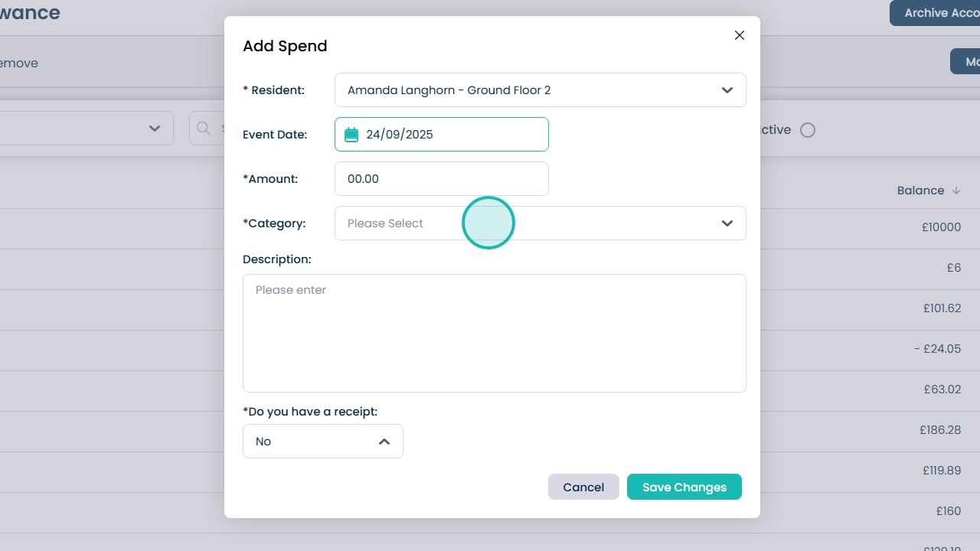The width and height of the screenshot is (980, 551).
Task: Close the Add Spend dialog
Action: tap(739, 35)
